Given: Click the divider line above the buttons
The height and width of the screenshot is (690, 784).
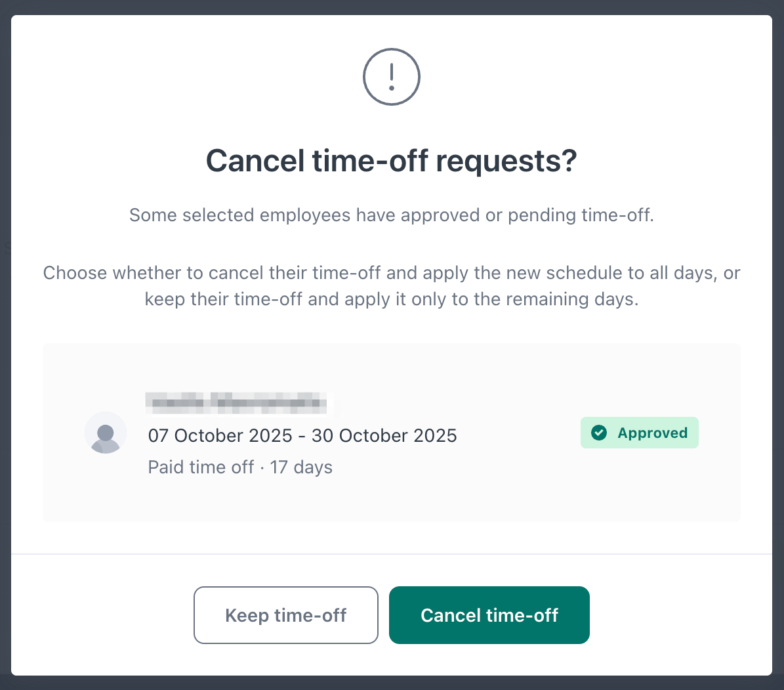Looking at the screenshot, I should coord(392,554).
